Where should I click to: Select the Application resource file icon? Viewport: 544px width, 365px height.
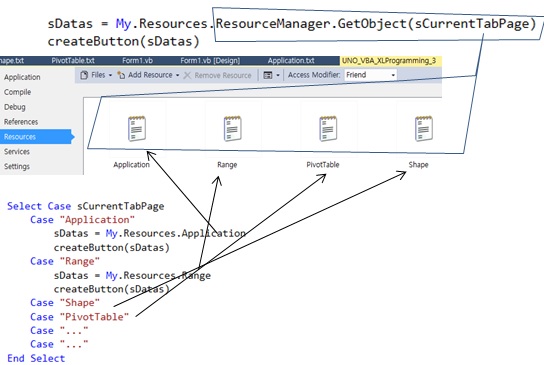[137, 129]
